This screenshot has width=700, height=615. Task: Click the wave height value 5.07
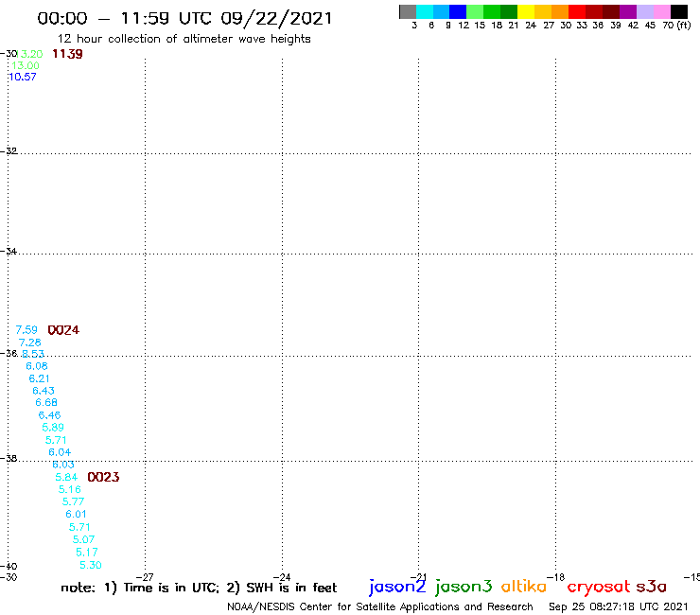point(83,539)
